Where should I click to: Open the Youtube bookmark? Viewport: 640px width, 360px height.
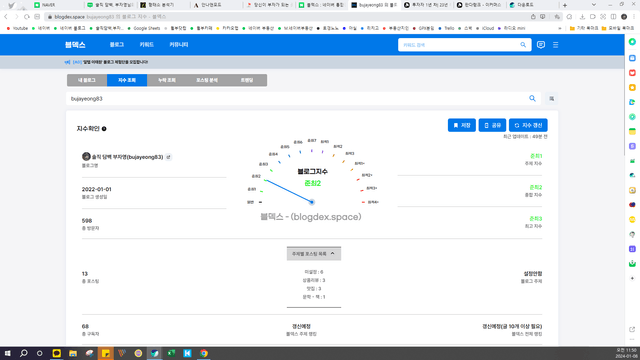(17, 28)
